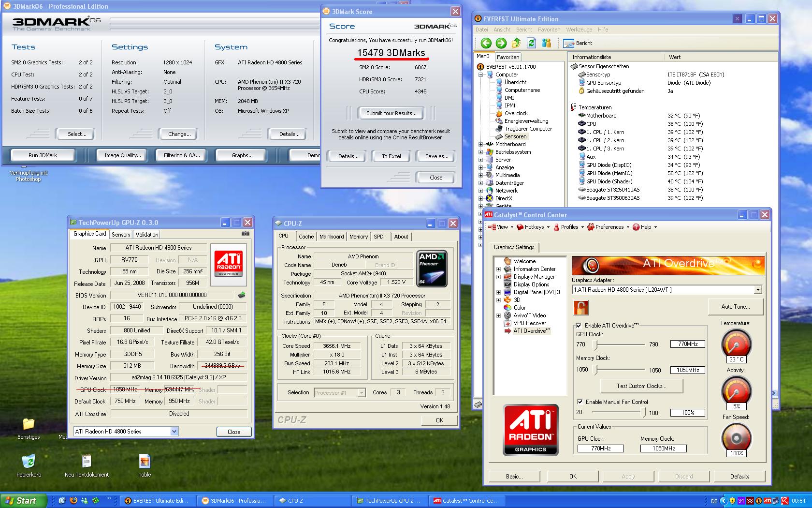Select ATI Overdrive in the Catalyst tree
The height and width of the screenshot is (508, 812).
[531, 331]
